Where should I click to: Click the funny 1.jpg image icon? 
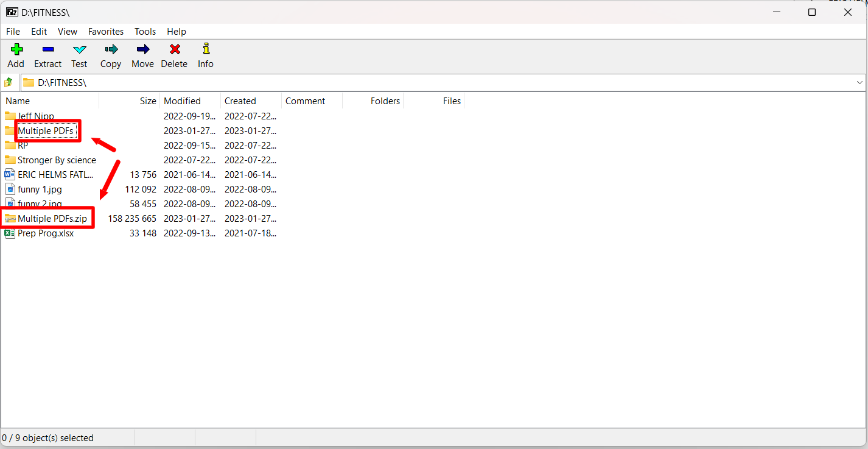pos(10,189)
